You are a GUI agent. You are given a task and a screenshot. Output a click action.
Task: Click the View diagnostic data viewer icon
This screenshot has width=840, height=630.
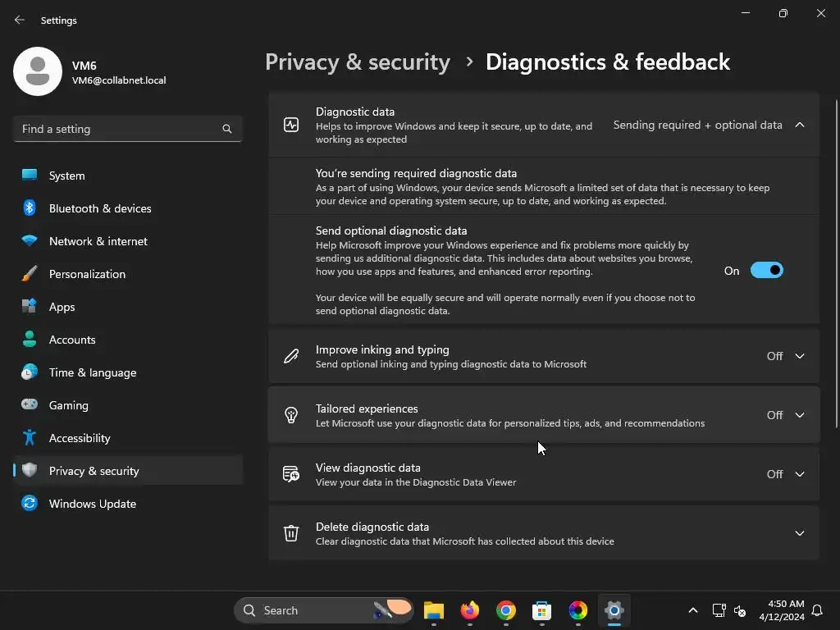click(x=291, y=474)
